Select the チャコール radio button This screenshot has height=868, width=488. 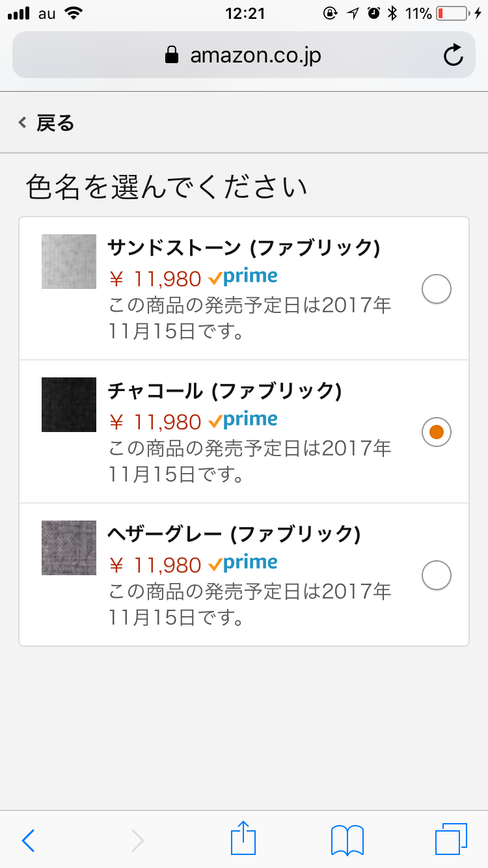click(437, 432)
